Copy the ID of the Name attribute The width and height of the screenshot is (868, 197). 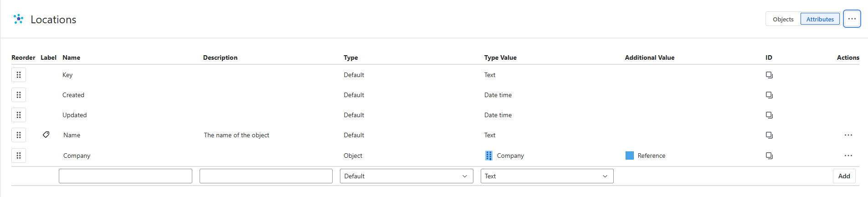coord(769,135)
